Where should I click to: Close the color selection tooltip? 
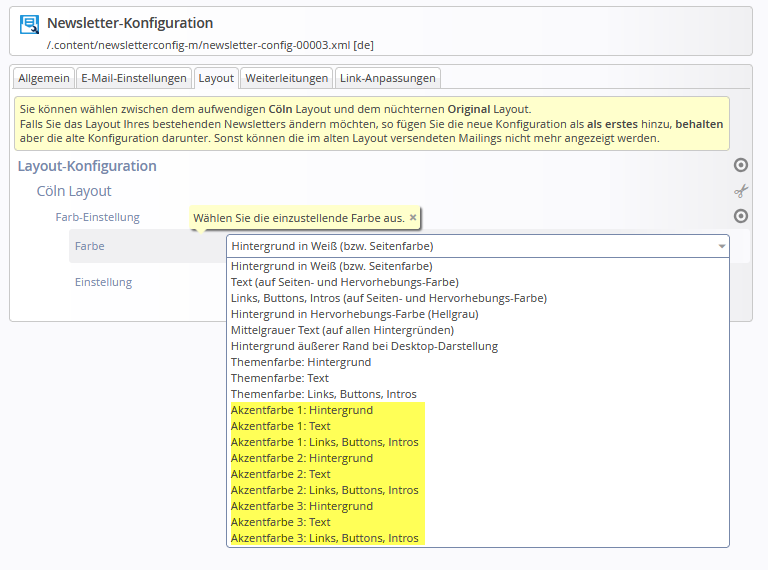click(x=413, y=217)
